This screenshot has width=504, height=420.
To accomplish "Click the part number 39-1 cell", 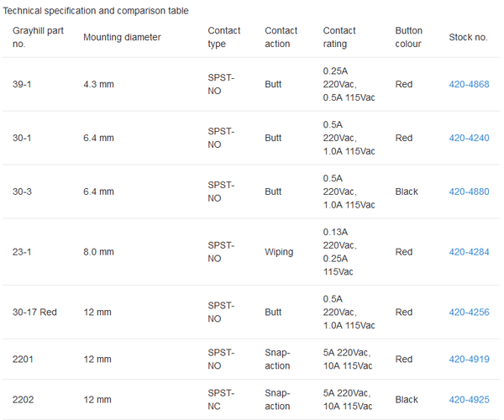I will click(23, 85).
